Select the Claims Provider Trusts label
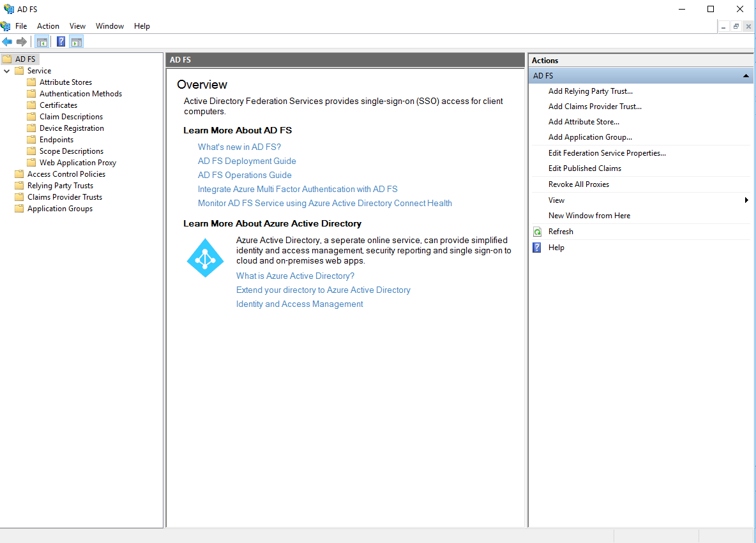 tap(64, 197)
